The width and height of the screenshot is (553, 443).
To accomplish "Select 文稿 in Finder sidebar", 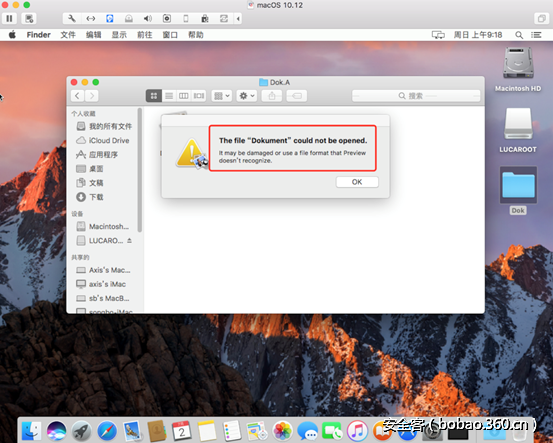I will pyautogui.click(x=104, y=183).
